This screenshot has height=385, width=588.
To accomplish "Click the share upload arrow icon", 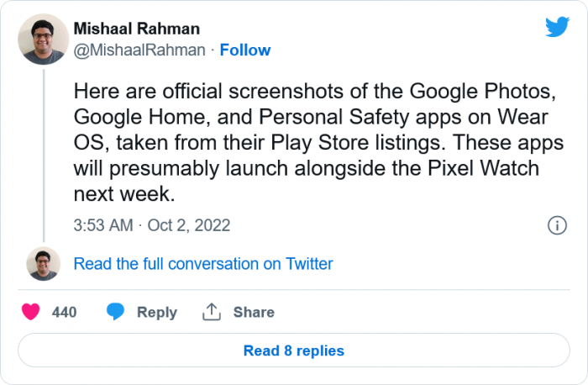I will pyautogui.click(x=212, y=312).
